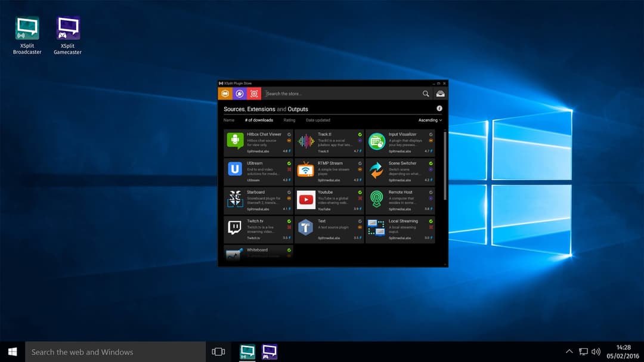
Task: Select the RTMP Stream TV icon
Action: coord(305,169)
